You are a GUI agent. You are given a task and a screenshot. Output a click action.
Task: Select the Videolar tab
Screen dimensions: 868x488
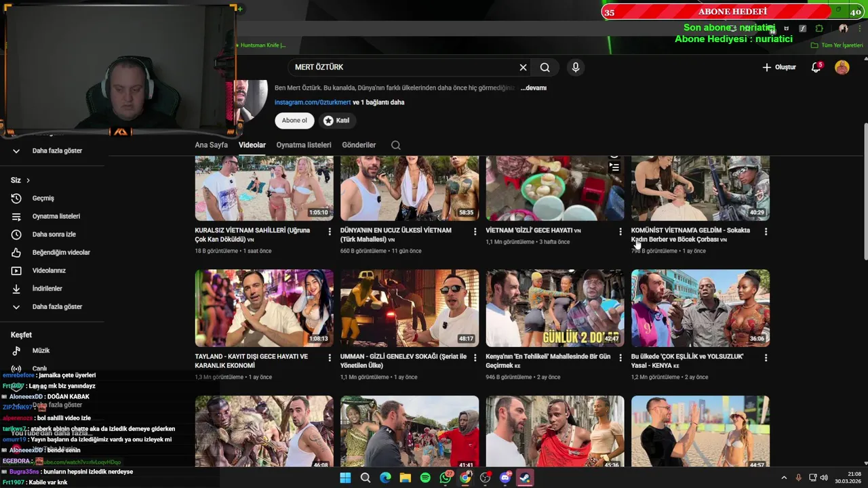pyautogui.click(x=252, y=145)
